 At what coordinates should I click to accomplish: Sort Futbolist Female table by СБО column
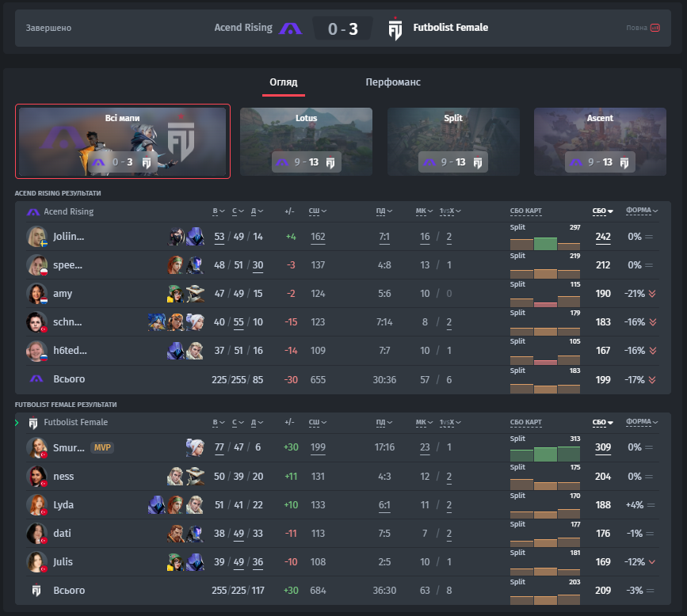click(x=603, y=423)
